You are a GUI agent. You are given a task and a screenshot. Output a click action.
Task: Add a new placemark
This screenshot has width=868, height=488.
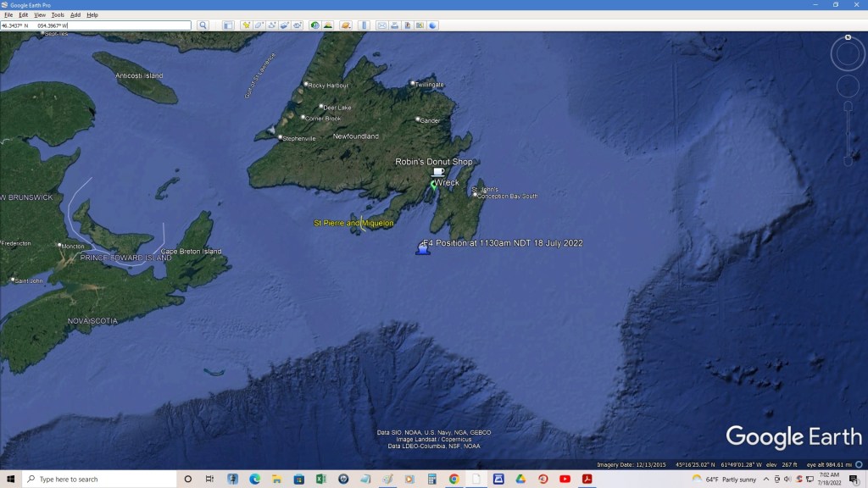pos(247,25)
